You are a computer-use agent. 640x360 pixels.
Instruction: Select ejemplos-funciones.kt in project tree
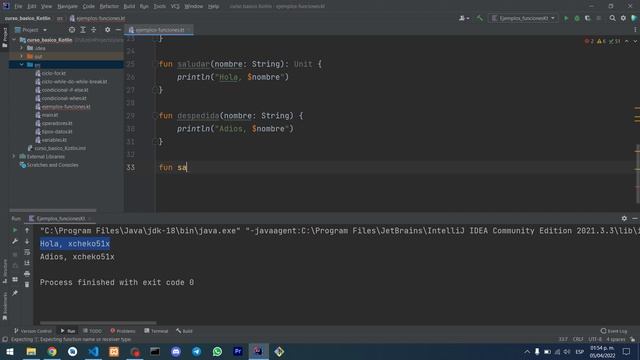[66, 107]
